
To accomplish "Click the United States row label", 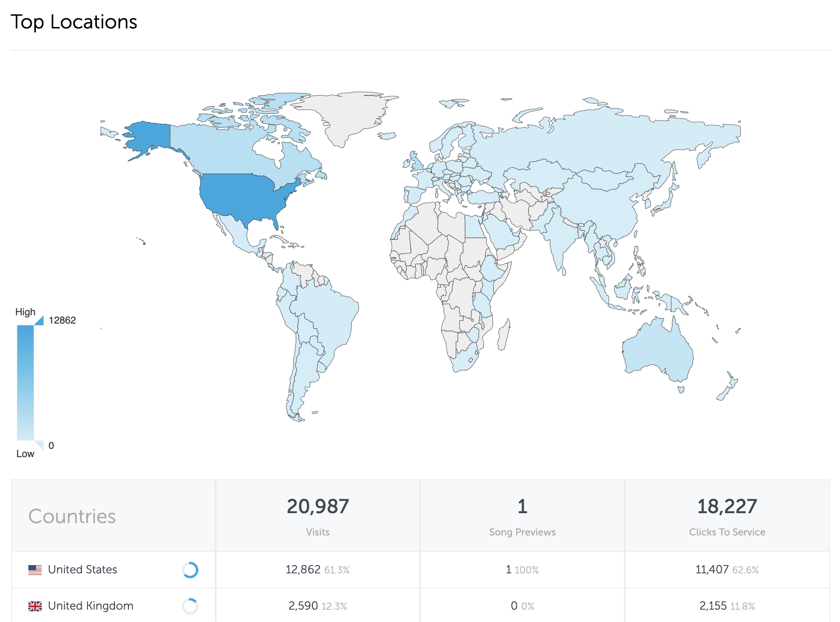I will (82, 570).
